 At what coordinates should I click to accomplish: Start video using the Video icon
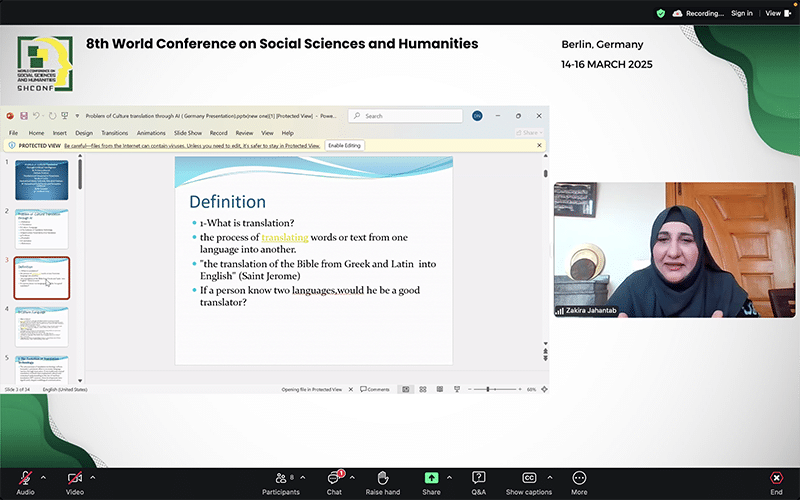click(75, 478)
